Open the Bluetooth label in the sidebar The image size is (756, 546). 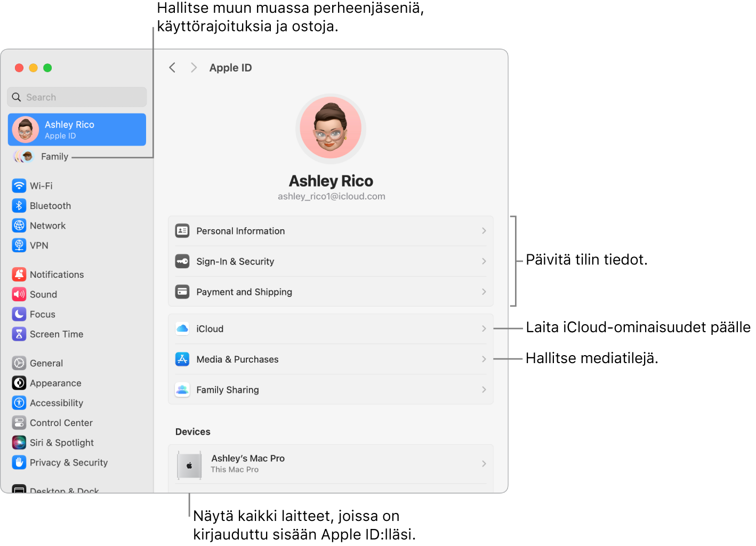tap(50, 205)
